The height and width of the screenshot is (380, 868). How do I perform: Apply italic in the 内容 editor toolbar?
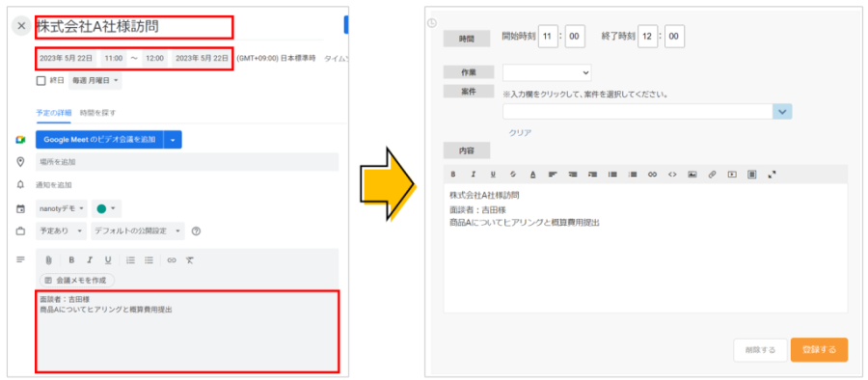pos(473,174)
